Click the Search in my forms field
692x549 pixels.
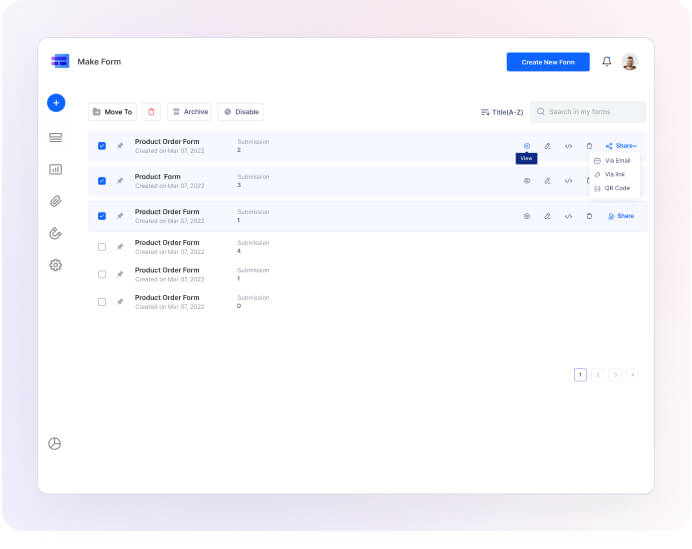(x=593, y=112)
